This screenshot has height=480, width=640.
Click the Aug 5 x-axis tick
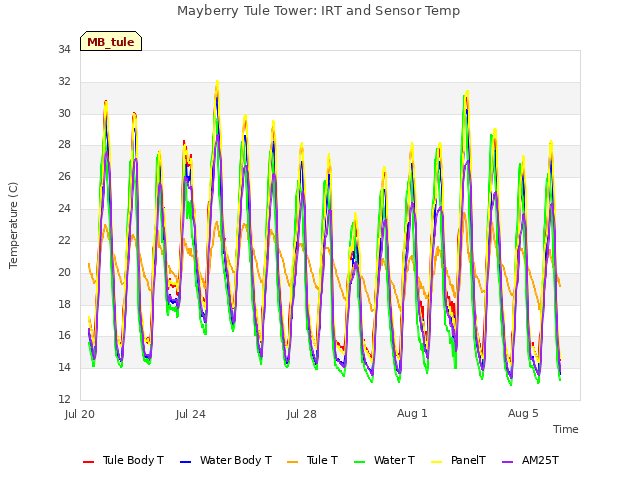[523, 413]
